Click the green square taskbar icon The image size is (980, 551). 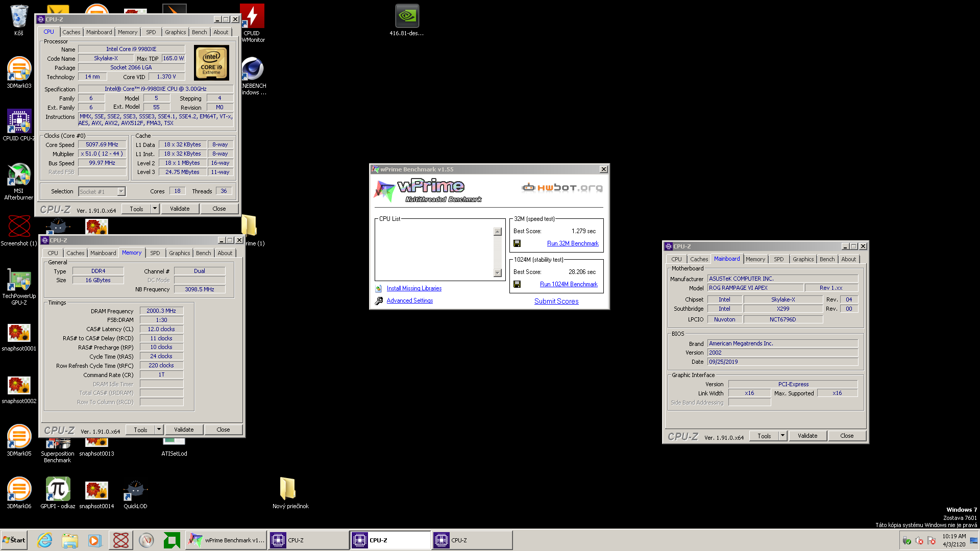point(171,540)
